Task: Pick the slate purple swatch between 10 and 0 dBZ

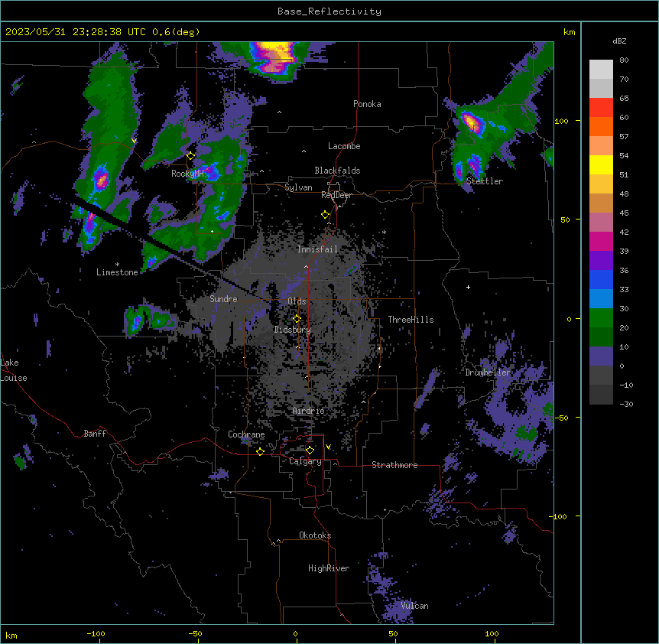Action: tap(601, 356)
